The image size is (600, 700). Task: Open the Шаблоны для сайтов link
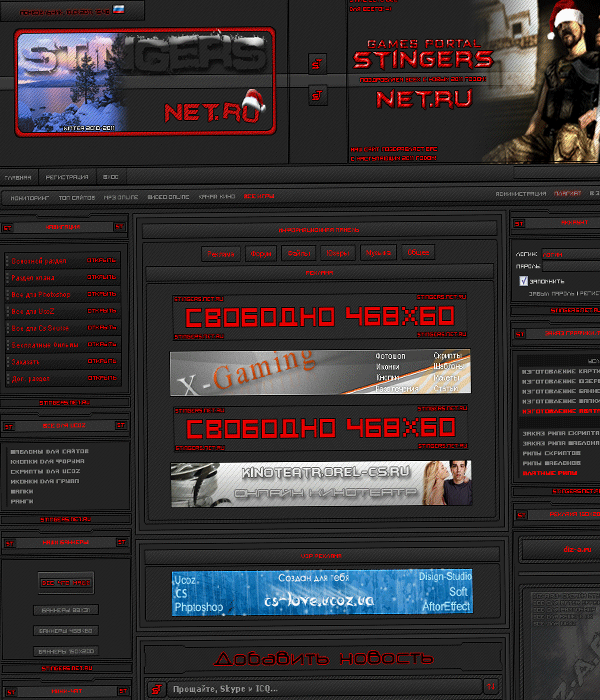pyautogui.click(x=50, y=451)
